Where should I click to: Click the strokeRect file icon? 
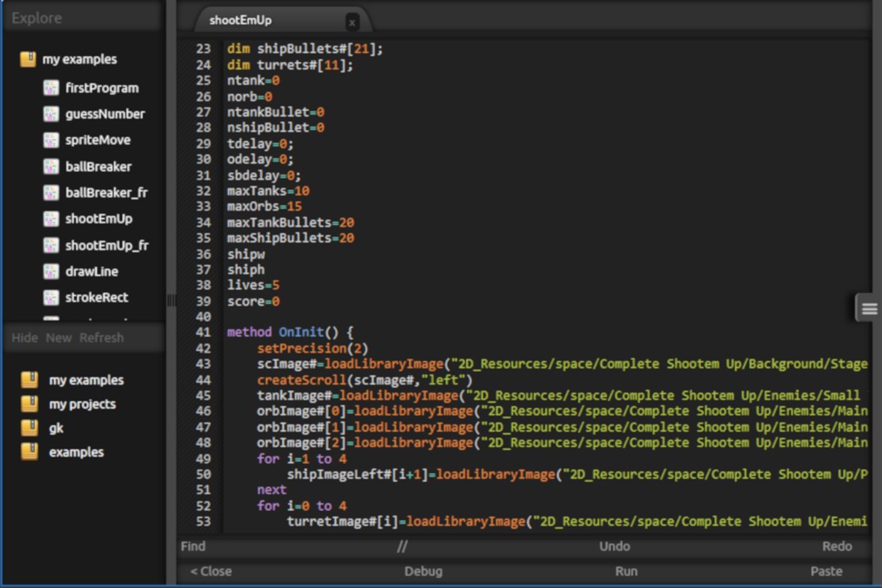tap(51, 297)
